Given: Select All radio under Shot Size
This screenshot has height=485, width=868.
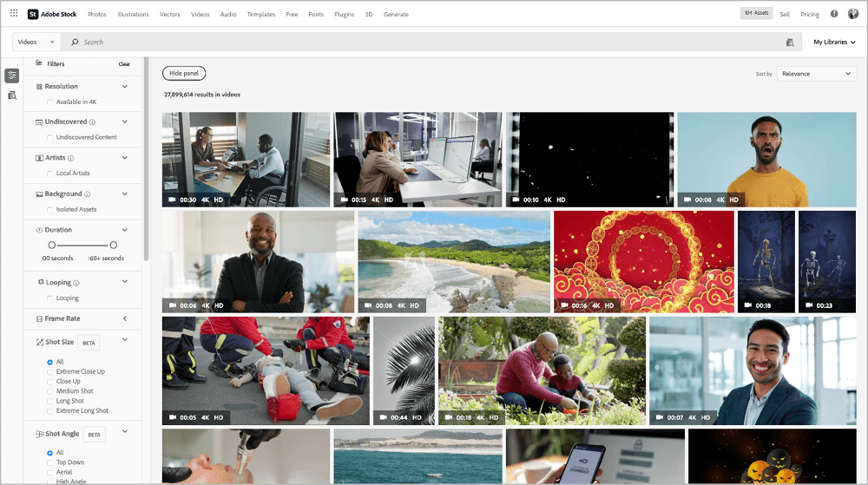Looking at the screenshot, I should tap(49, 362).
